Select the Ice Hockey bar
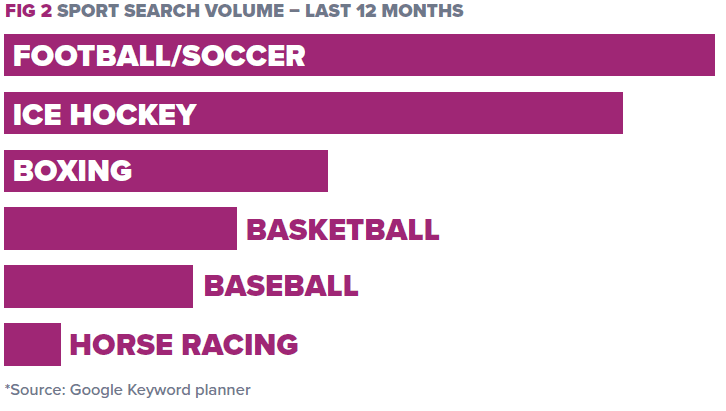726x411 pixels. [313, 113]
